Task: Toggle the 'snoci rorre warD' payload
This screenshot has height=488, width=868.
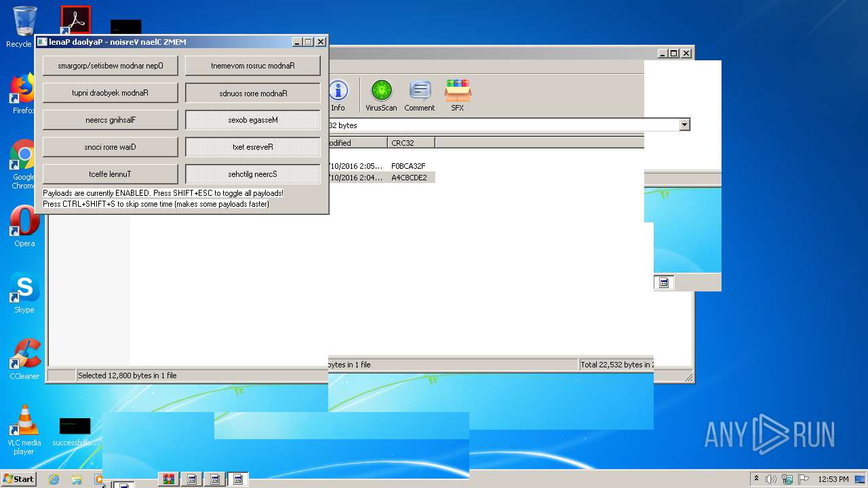Action: click(x=111, y=147)
